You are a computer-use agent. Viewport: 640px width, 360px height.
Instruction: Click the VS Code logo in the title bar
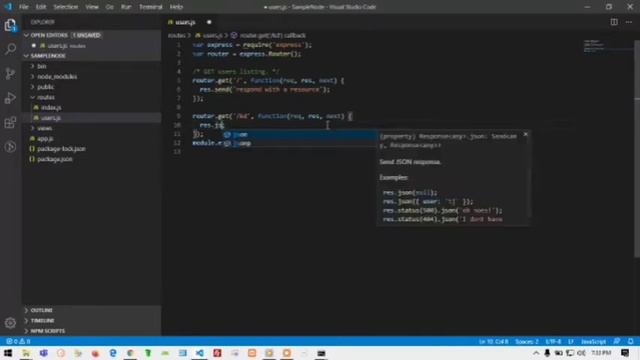[8, 7]
